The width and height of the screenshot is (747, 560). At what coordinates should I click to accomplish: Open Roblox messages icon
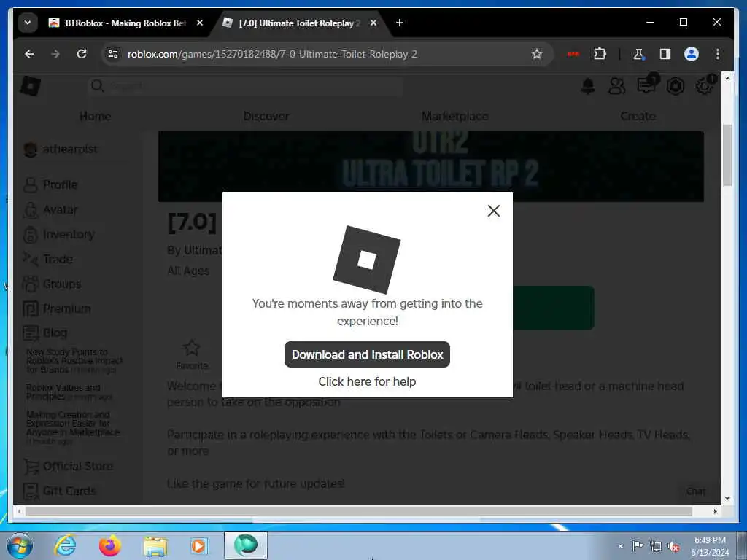(646, 86)
